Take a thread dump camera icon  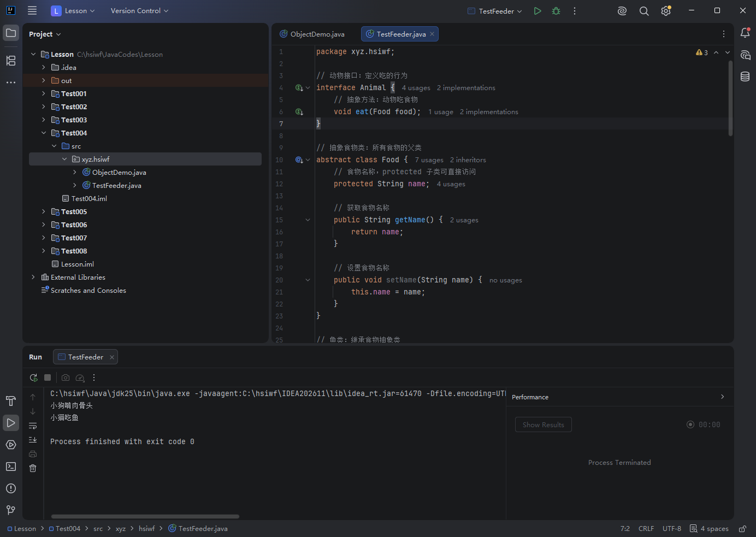(x=66, y=377)
